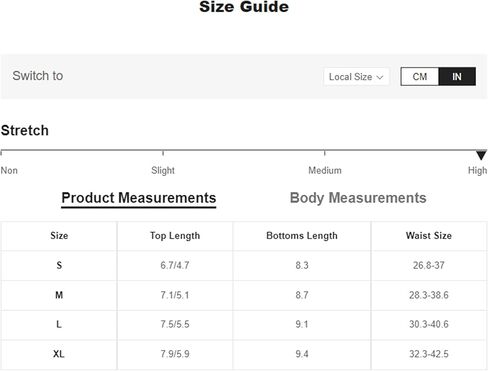Click the 'Medium' stretch label
Image resolution: width=488 pixels, height=371 pixels.
point(325,171)
